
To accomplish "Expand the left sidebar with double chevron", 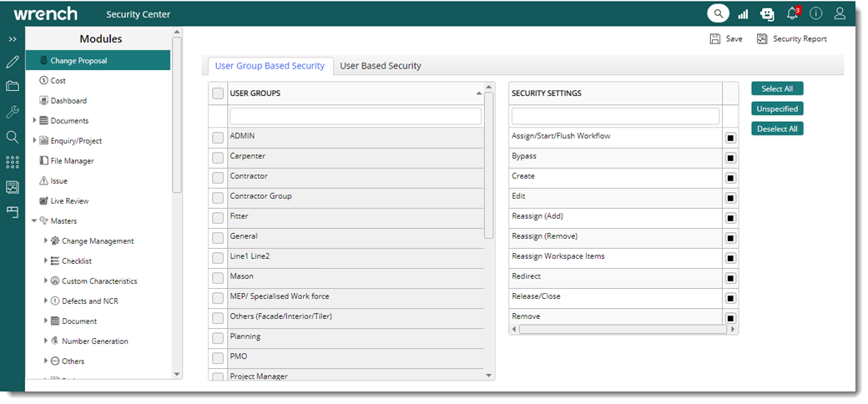I will [13, 39].
